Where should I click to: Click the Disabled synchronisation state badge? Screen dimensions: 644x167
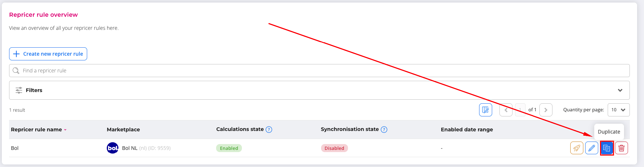click(x=334, y=148)
